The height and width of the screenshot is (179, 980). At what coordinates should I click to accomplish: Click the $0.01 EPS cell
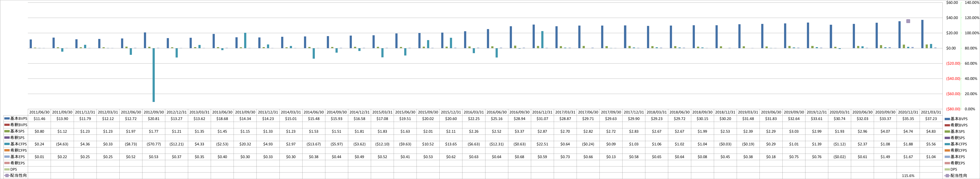coord(40,157)
